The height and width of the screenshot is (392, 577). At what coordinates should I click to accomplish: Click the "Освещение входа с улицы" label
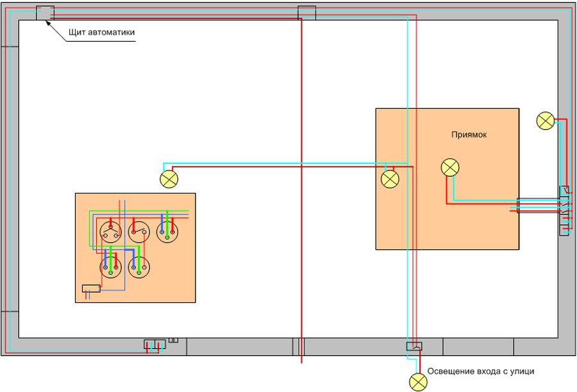tap(480, 371)
